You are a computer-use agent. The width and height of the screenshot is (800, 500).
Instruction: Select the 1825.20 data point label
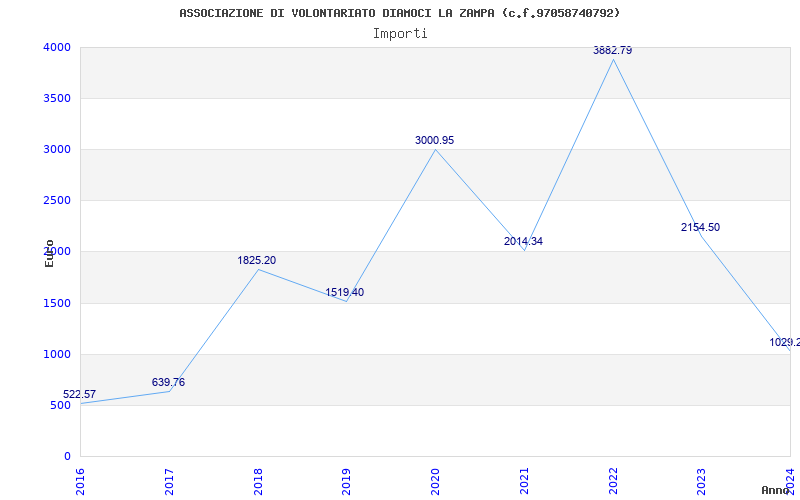tap(257, 260)
